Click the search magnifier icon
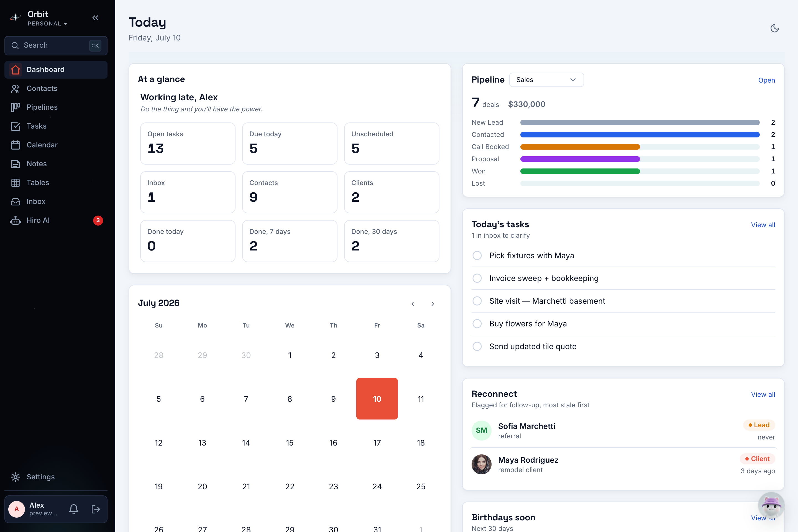The width and height of the screenshot is (798, 532). tap(15, 45)
